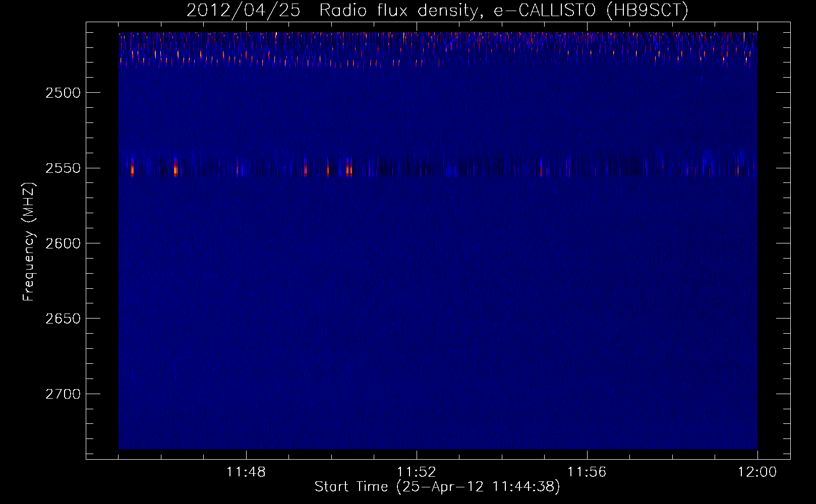The height and width of the screenshot is (504, 816).
Task: Click the "Start Time (25-Apr-12 11:44:38)" label
Action: [x=437, y=487]
